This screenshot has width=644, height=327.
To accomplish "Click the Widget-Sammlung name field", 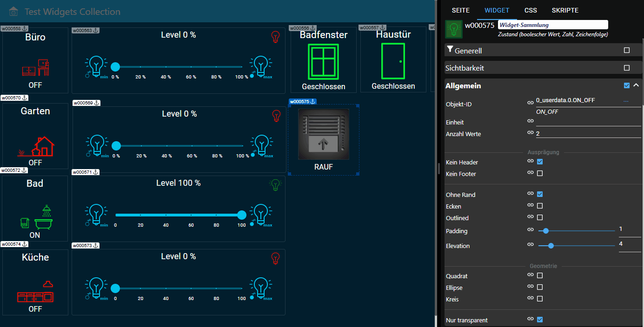I will click(553, 25).
